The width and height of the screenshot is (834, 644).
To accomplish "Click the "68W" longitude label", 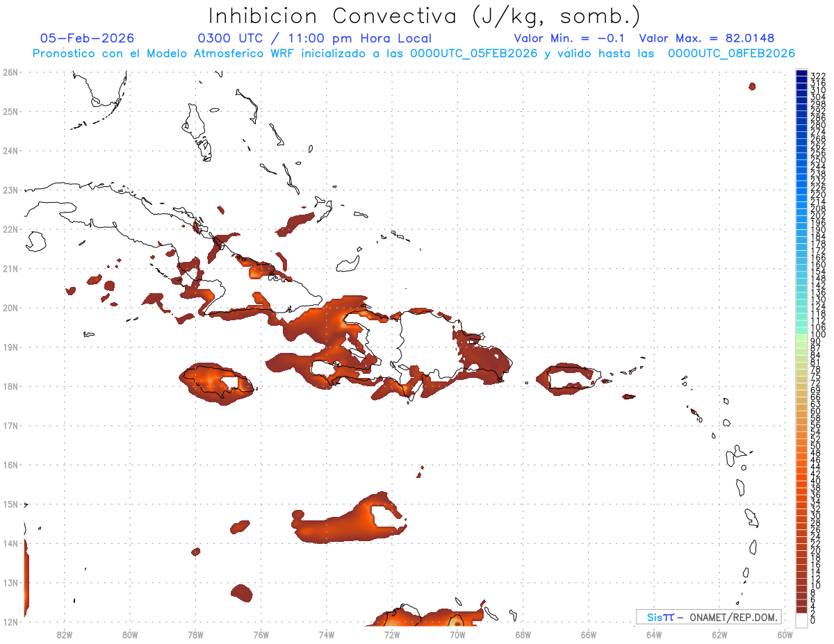I will coord(523,634).
